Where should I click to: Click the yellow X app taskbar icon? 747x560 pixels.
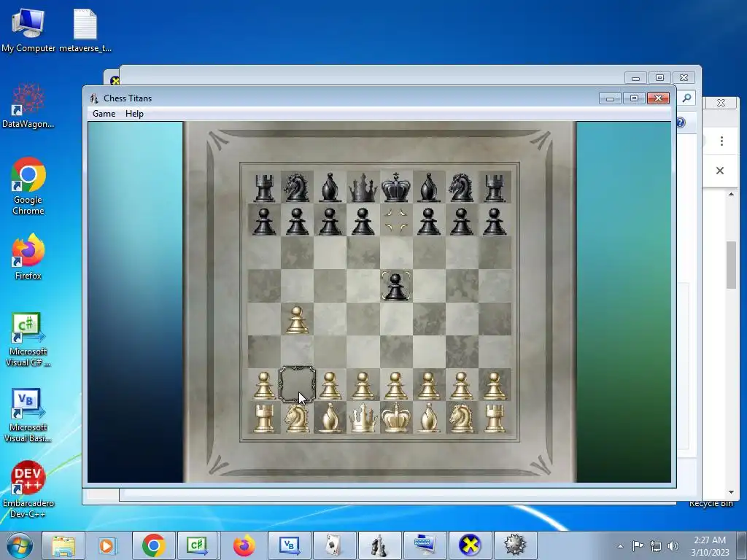[470, 545]
